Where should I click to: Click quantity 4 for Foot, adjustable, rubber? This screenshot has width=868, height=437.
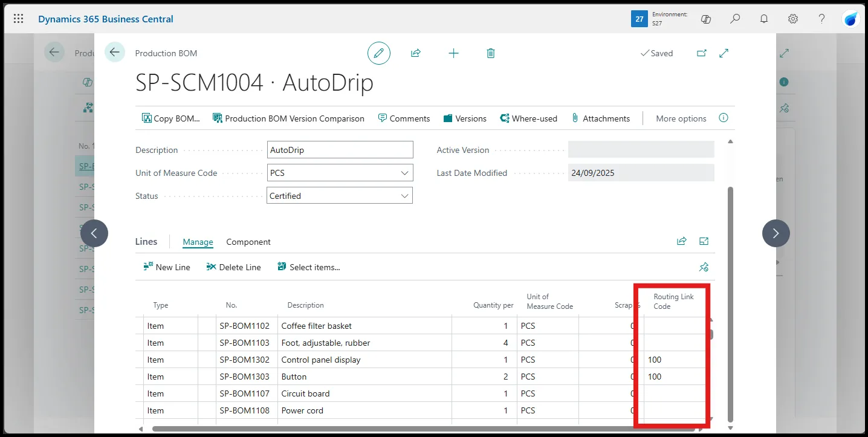(484, 343)
